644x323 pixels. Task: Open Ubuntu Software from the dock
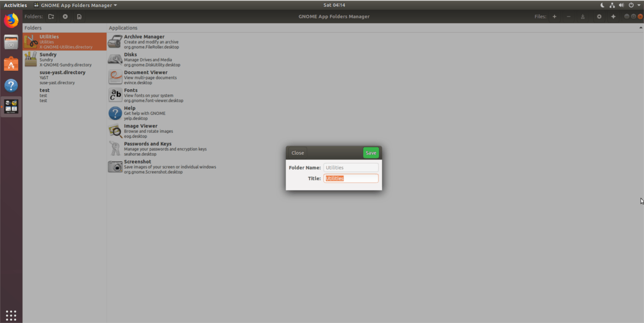tap(11, 64)
